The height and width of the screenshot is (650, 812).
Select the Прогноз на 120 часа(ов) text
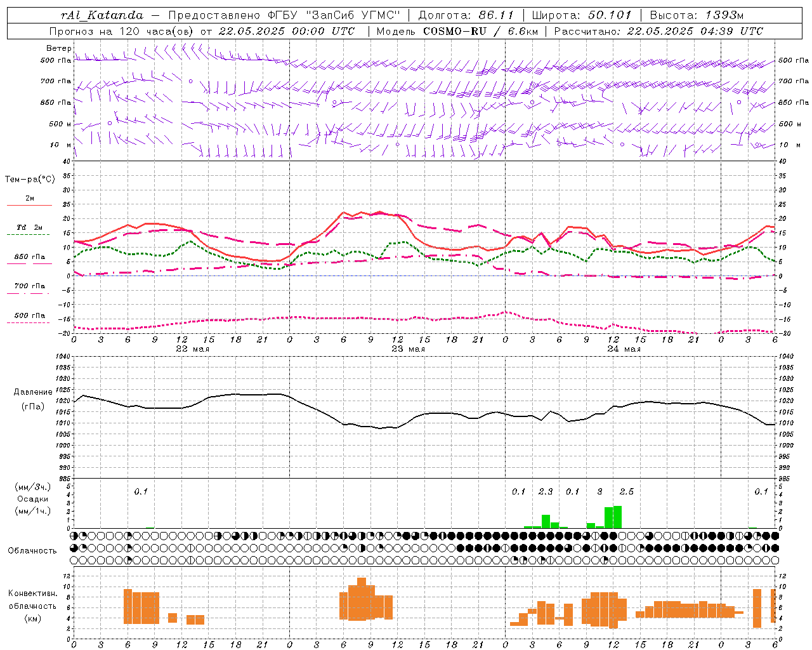point(122,31)
